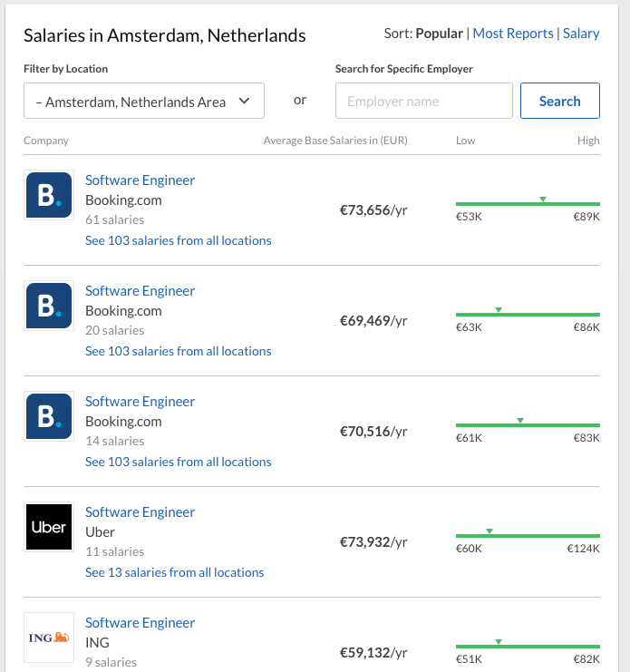630x672 pixels.
Task: Click Software Engineer link paying €70,516/yr
Action: tap(140, 402)
